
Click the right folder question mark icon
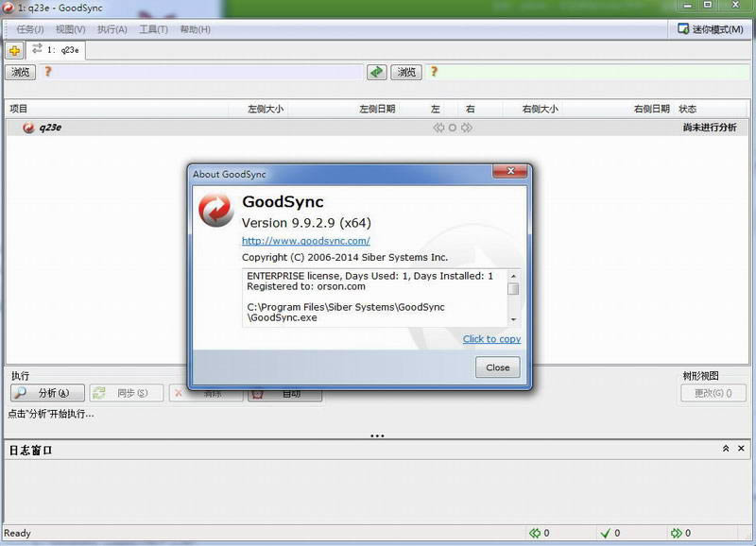click(434, 72)
